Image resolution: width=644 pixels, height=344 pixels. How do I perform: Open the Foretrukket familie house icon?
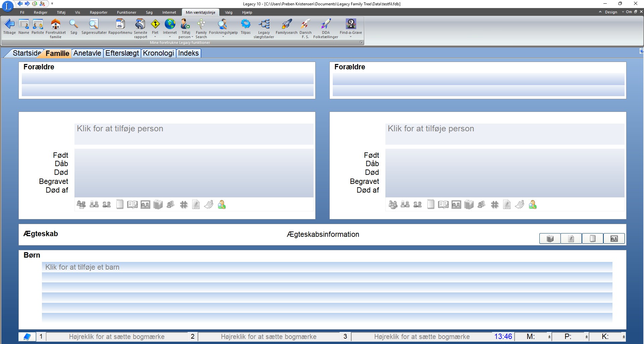click(x=55, y=24)
